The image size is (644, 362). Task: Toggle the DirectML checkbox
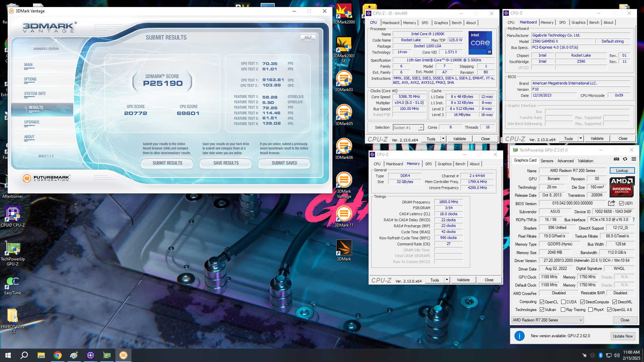point(614,302)
